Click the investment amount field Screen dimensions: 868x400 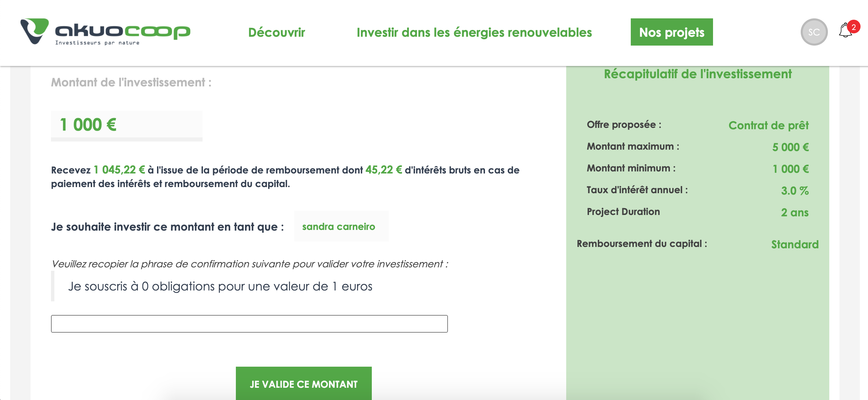[x=126, y=124]
